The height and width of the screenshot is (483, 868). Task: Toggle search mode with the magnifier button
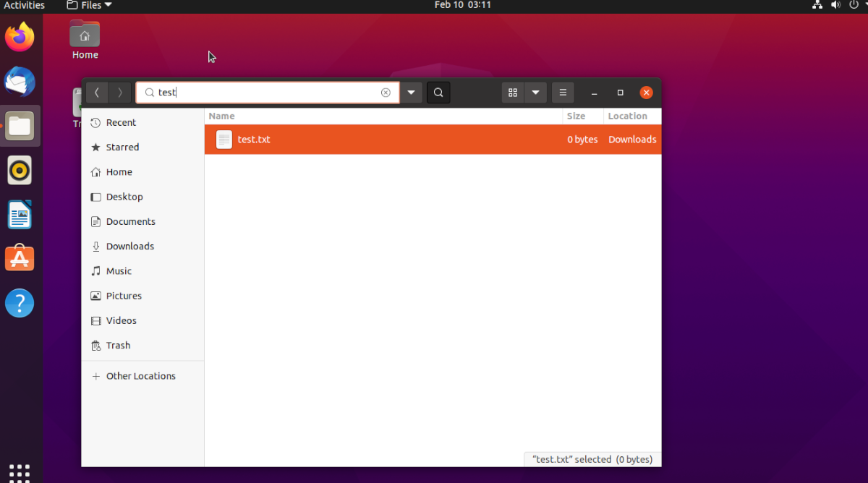coord(438,93)
